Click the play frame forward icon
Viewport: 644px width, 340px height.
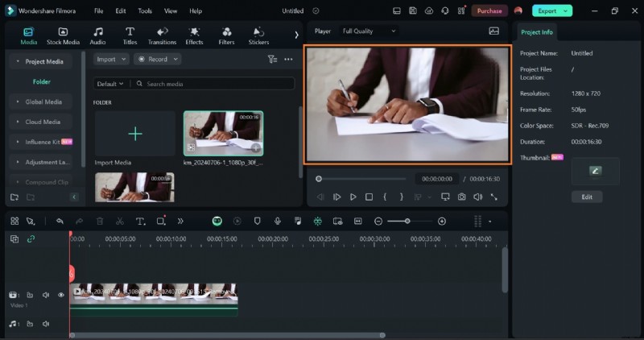click(x=336, y=197)
